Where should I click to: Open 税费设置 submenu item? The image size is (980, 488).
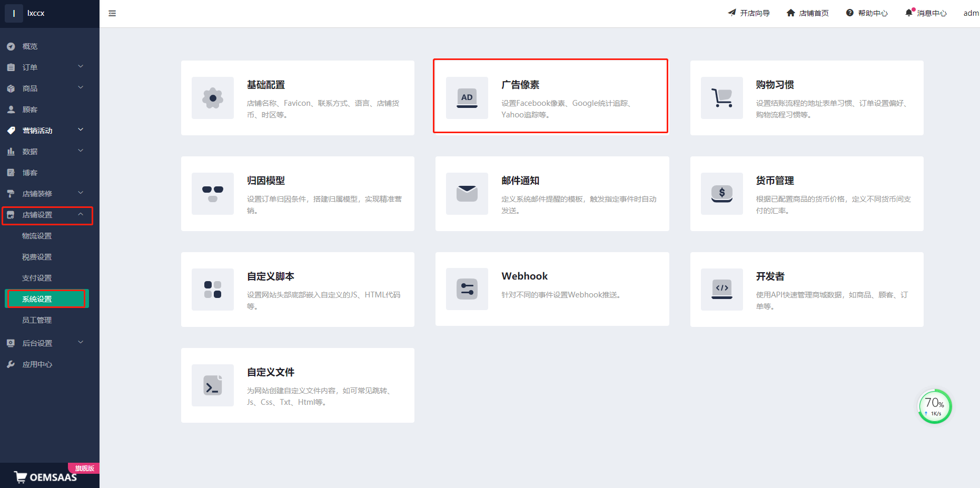tap(37, 257)
